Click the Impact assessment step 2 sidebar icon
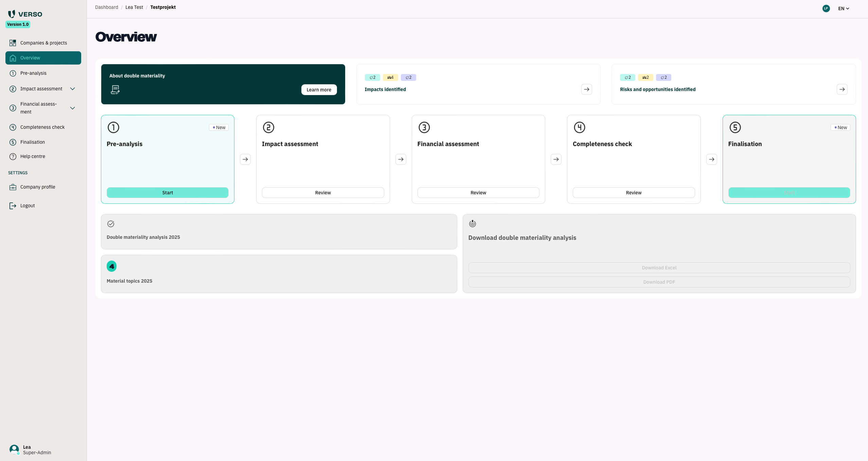Image resolution: width=868 pixels, height=461 pixels. tap(13, 89)
